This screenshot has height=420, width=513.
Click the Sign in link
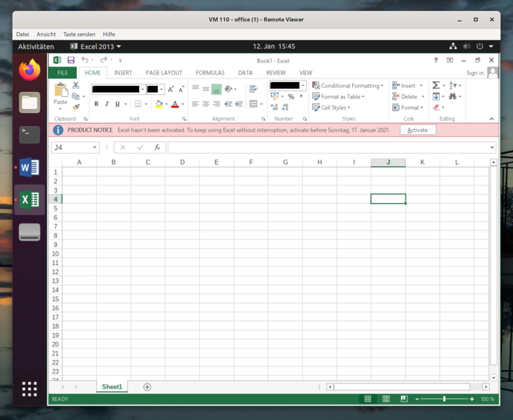[x=474, y=73]
